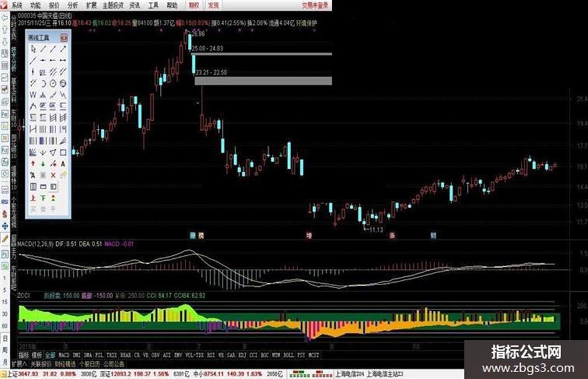Screen dimensions: 588x379
Task: Select the TRIX indicator tab
Action: tap(112, 355)
